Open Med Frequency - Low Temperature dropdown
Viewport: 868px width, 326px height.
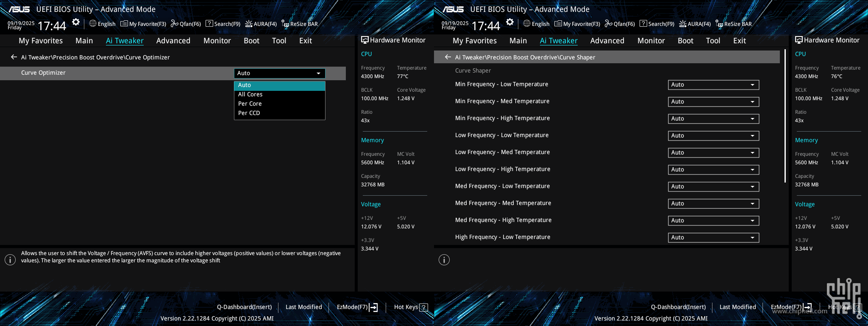714,187
